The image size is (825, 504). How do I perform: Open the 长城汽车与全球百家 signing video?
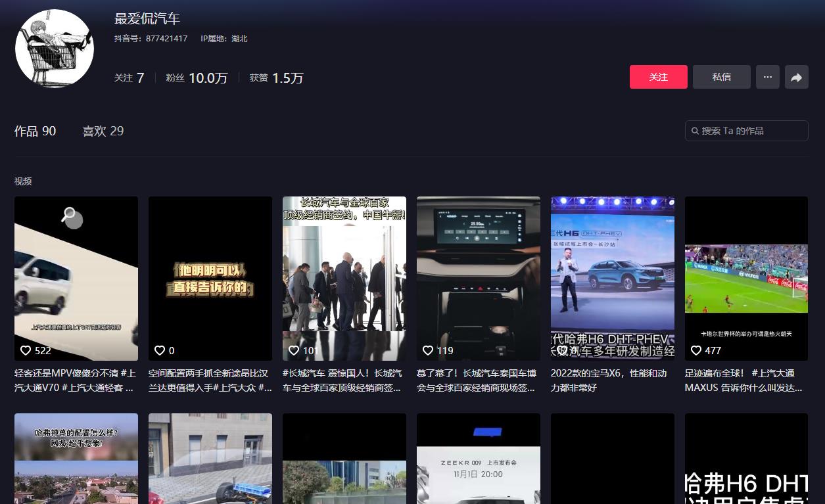[344, 279]
